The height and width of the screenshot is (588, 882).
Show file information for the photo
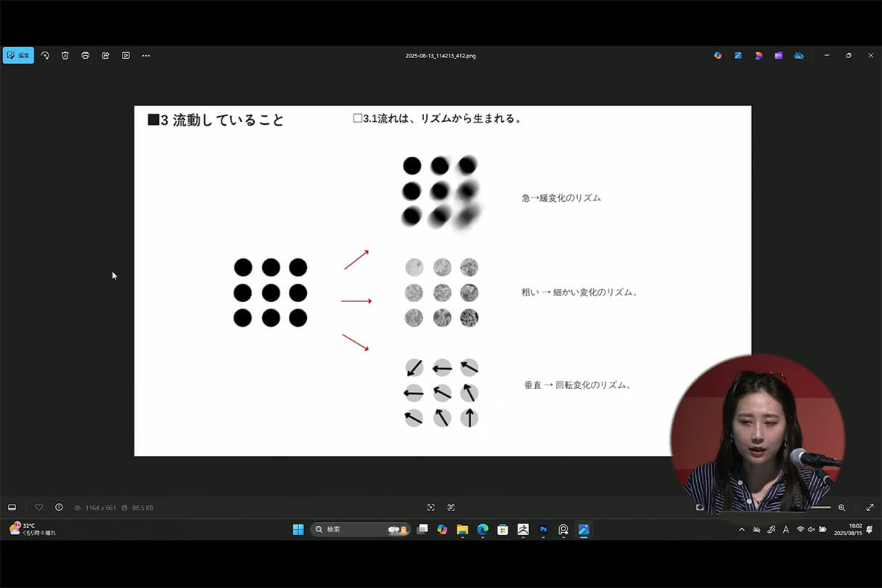point(59,507)
